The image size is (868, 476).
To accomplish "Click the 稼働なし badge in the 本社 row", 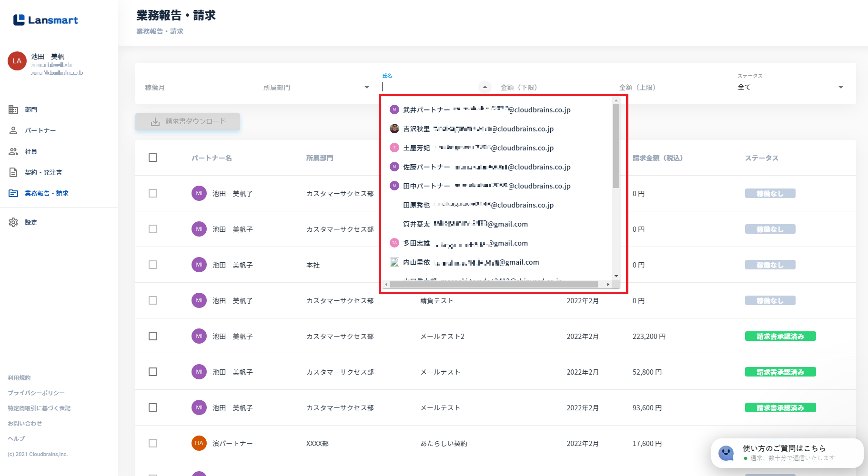I will pyautogui.click(x=770, y=265).
